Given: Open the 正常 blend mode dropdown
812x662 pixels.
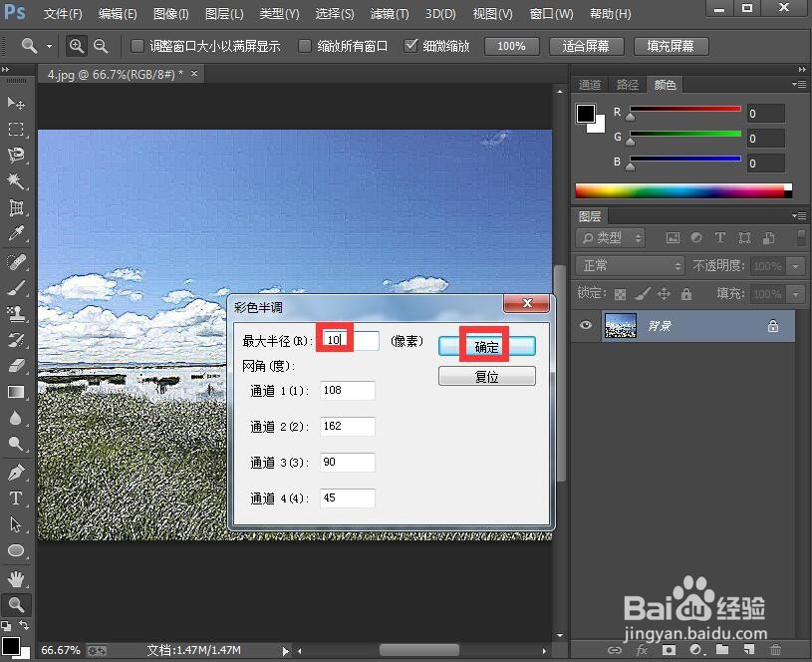Looking at the screenshot, I should [x=629, y=266].
